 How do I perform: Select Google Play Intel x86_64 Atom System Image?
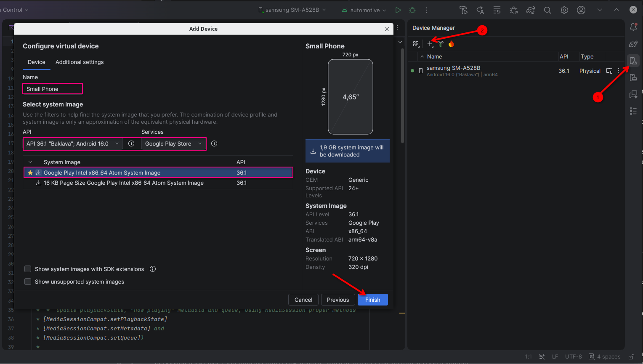[x=158, y=173]
